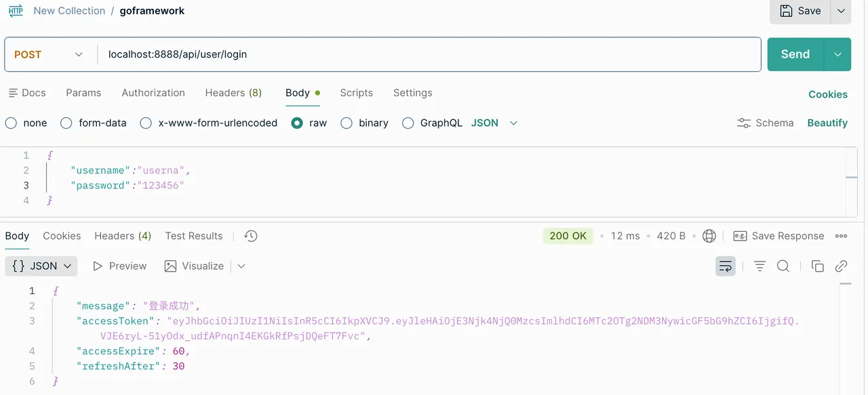The width and height of the screenshot is (868, 395).
Task: Click the globe network info icon
Action: [709, 236]
